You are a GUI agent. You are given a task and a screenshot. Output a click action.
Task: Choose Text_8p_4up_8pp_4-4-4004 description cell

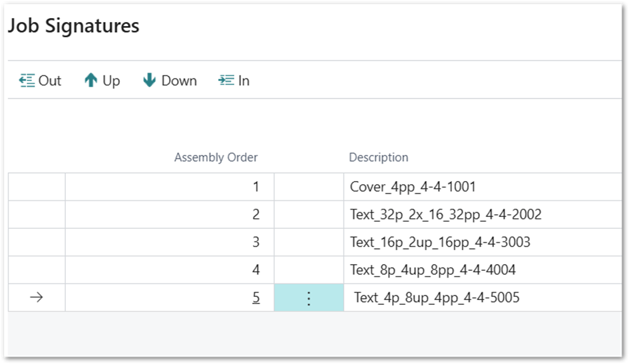(x=433, y=270)
